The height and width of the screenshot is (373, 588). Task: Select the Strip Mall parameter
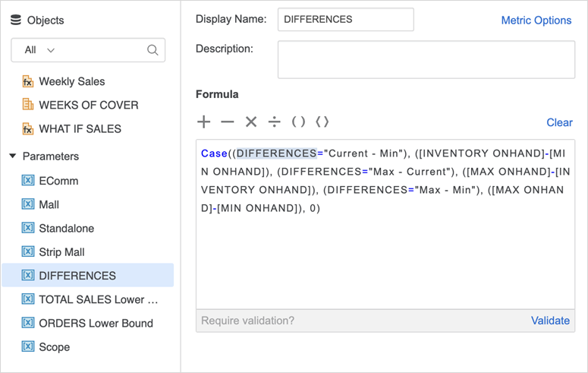61,252
